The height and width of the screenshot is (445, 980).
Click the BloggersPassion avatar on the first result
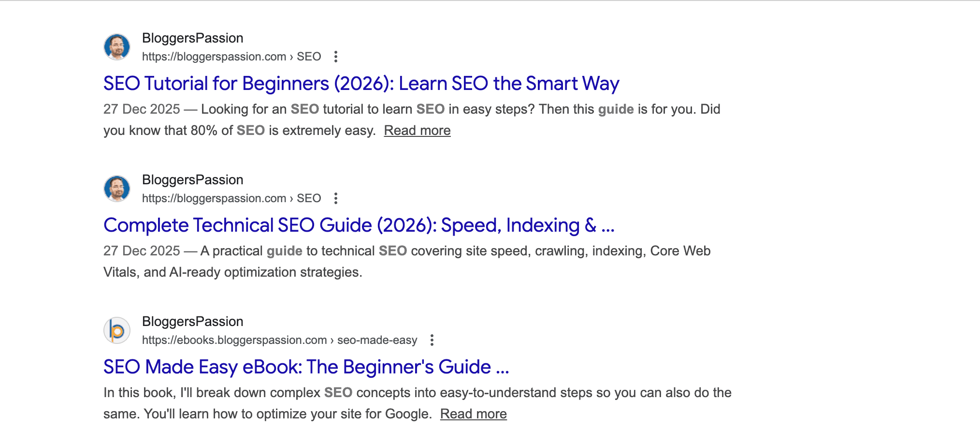pyautogui.click(x=116, y=47)
